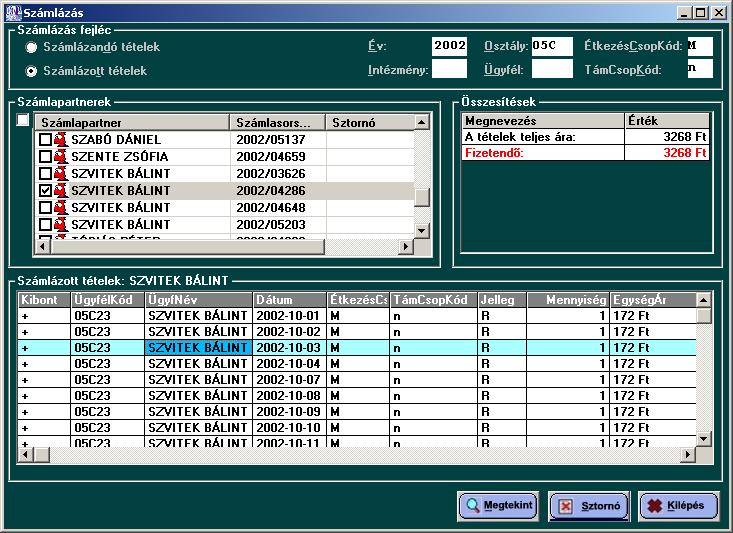Click the Dátum column header

(x=288, y=299)
